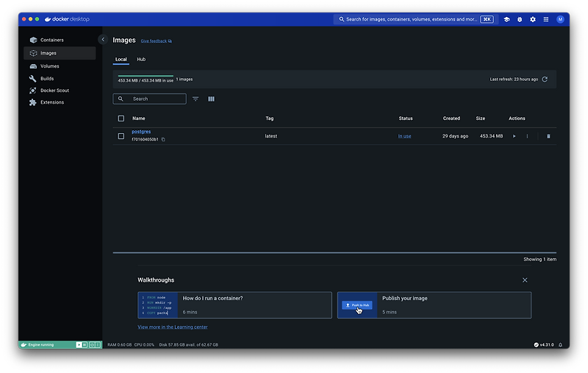Click the Engine running whale icon
This screenshot has height=373, width=588.
click(24, 345)
